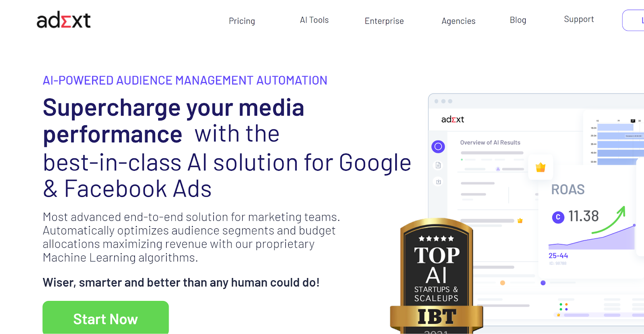Open the AI Tools menu item
The image size is (644, 334).
point(314,20)
